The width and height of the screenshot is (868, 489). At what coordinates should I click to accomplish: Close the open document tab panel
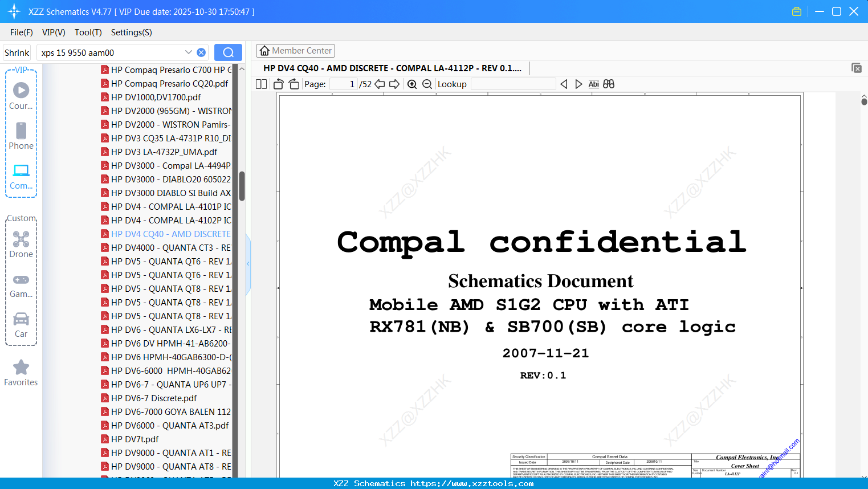[856, 68]
